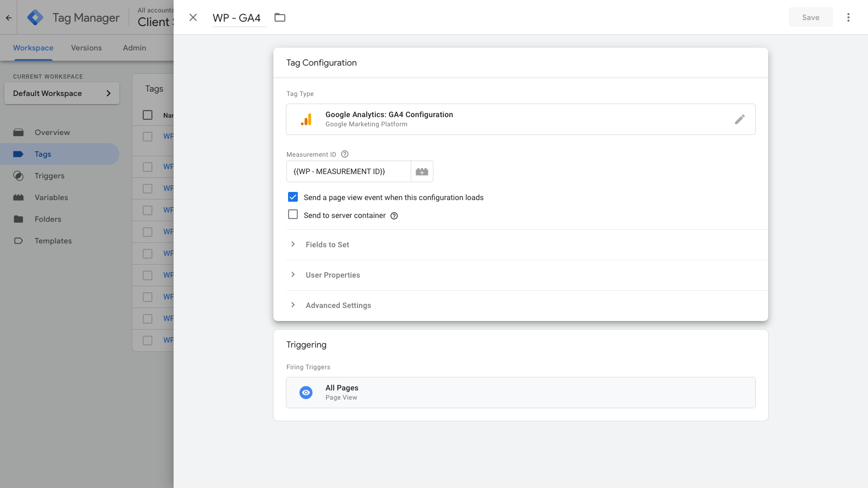Click the Folders sidebar icon

click(x=18, y=219)
